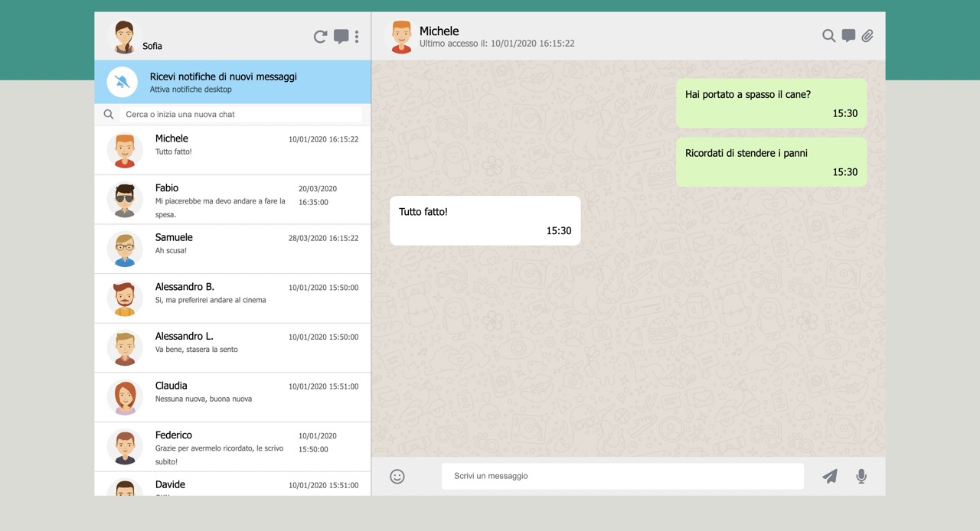This screenshot has height=531, width=980.
Task: Attach a file with the paperclip icon
Action: 867,36
